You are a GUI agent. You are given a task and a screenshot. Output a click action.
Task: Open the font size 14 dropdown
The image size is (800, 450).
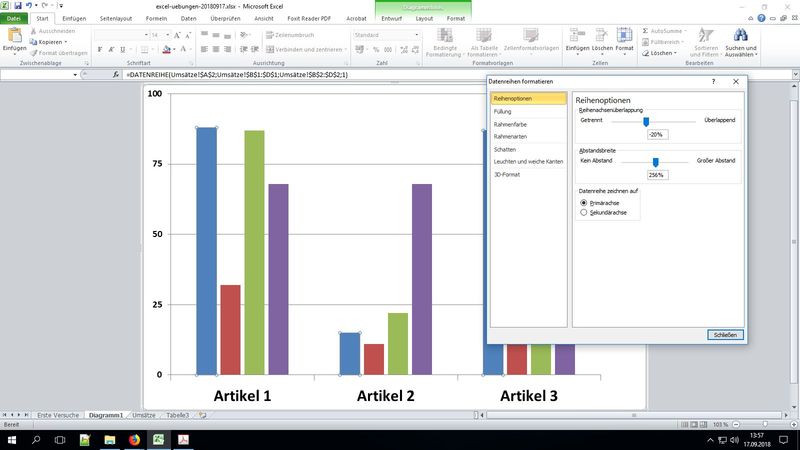168,35
